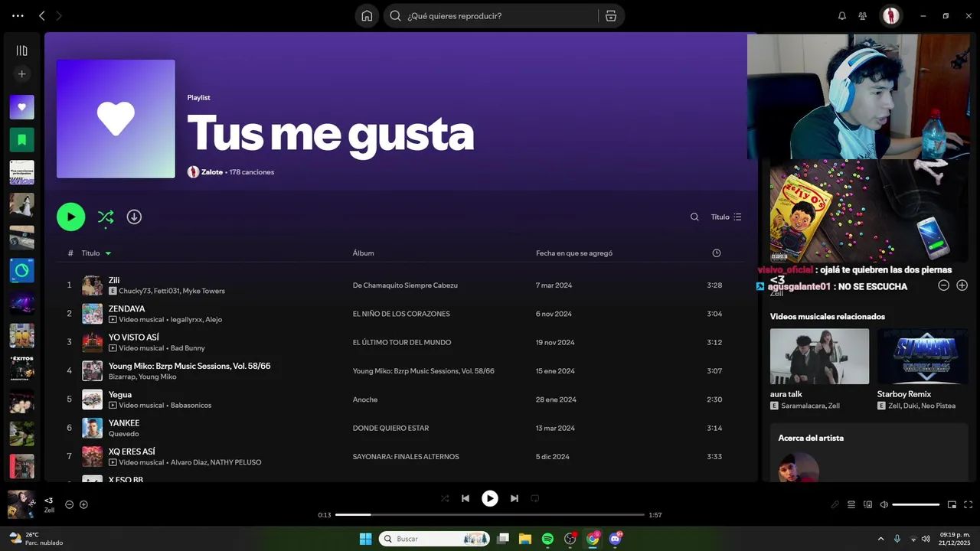Click the right panel plus icon
Screen dimensions: 980x551
pyautogui.click(x=962, y=285)
